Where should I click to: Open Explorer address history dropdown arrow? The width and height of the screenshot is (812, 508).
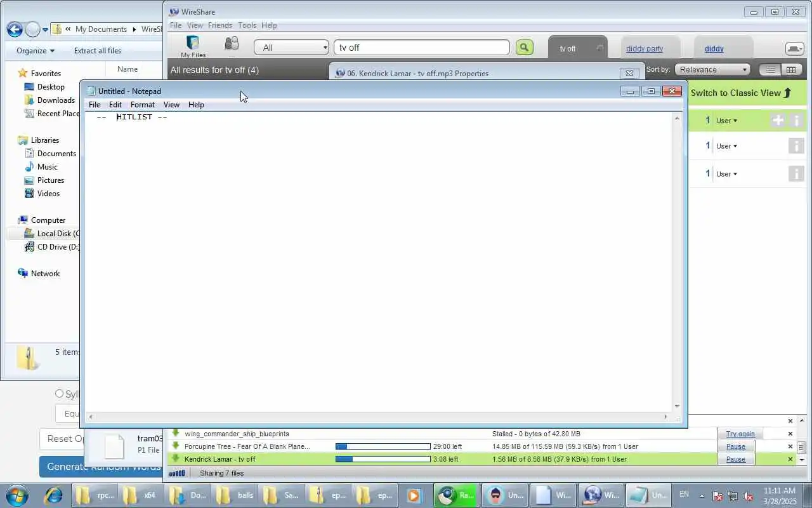tap(45, 30)
